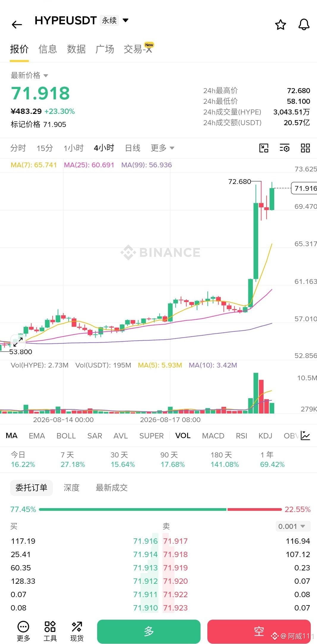317x644 pixels.
Task: Tap the green 多 long button
Action: click(x=149, y=632)
